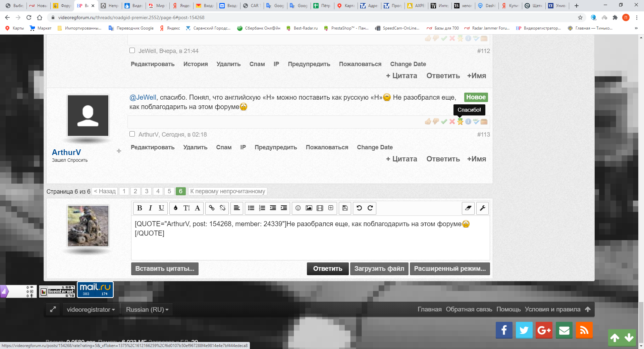644x349 pixels.
Task: Expand the Russian (RU) language chooser
Action: [x=147, y=309]
